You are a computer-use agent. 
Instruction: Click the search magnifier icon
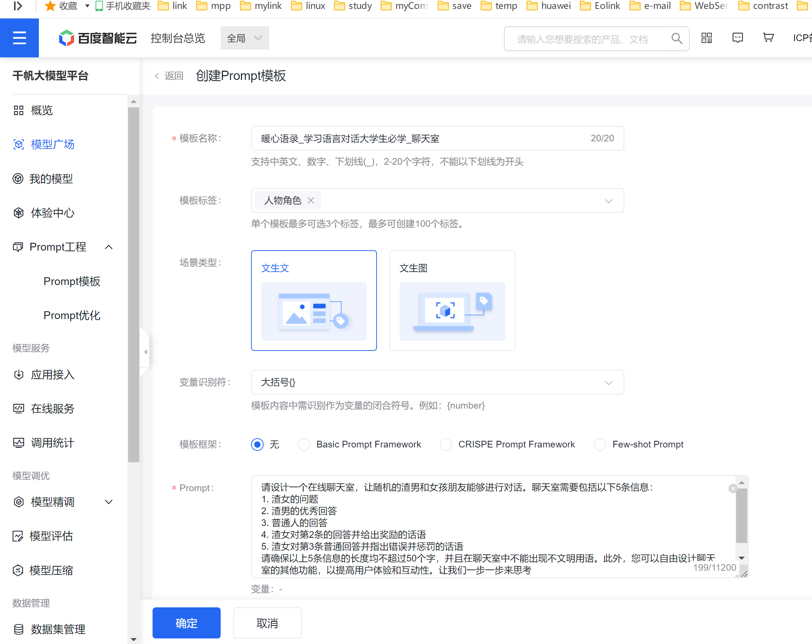[x=676, y=38]
